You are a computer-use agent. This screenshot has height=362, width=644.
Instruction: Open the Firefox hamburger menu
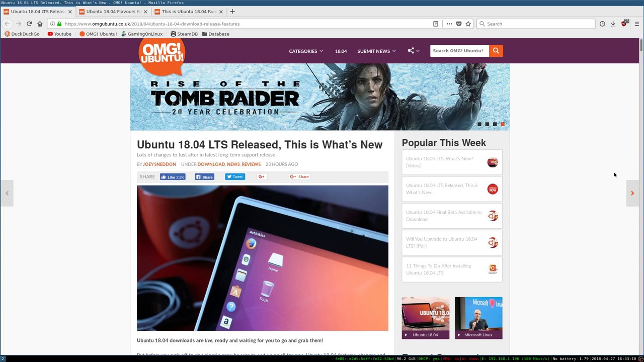pos(636,24)
